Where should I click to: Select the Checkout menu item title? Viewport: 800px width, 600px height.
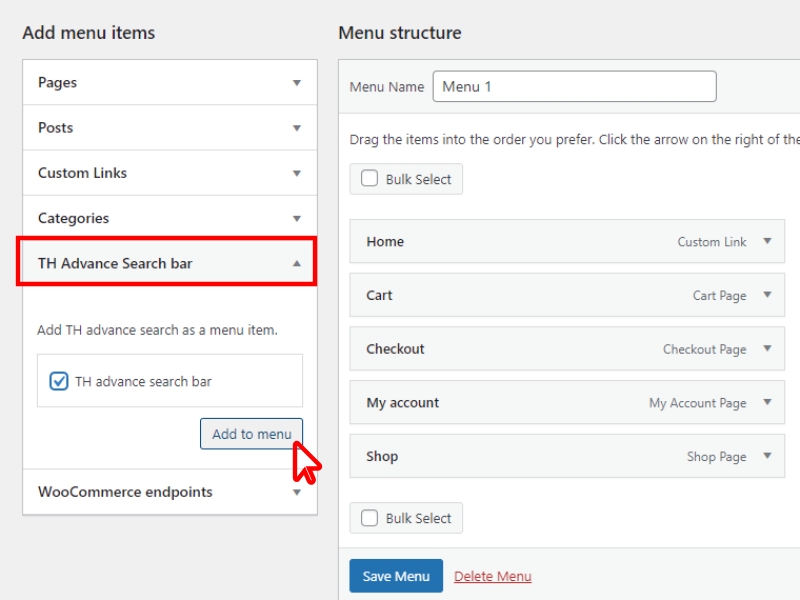[x=395, y=349]
